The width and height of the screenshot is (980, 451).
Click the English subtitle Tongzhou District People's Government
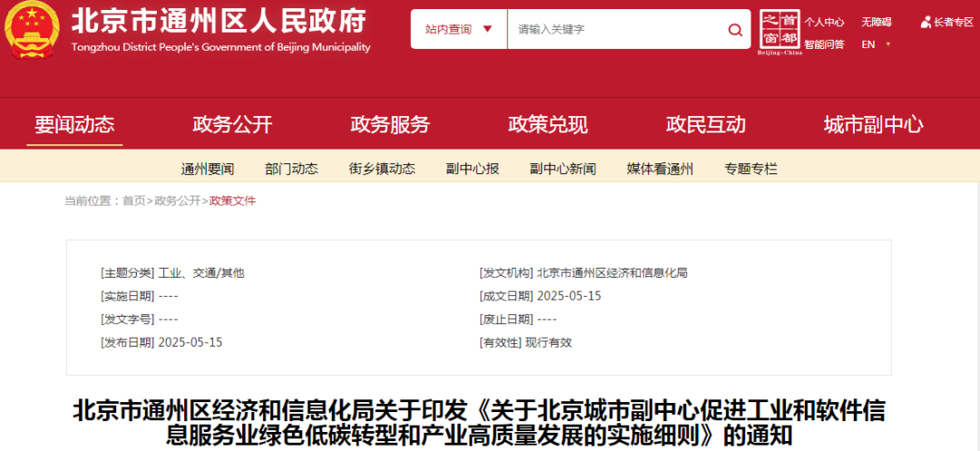220,47
